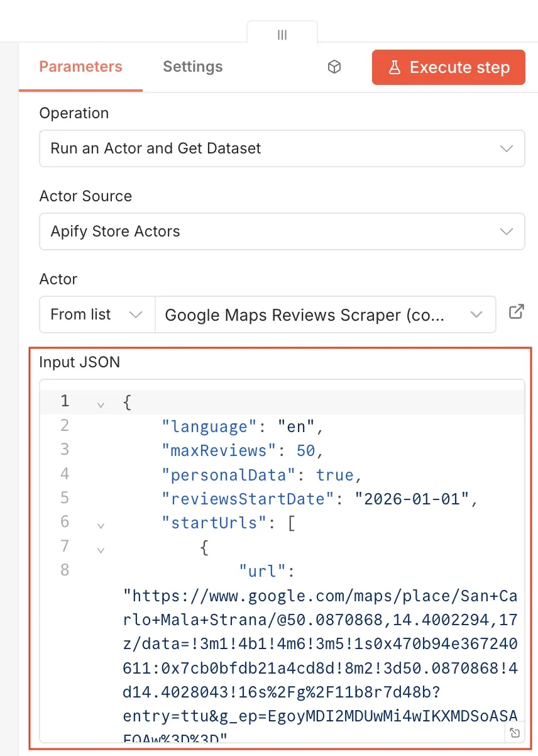Click the Execute step button
The height and width of the screenshot is (756, 538).
(448, 67)
